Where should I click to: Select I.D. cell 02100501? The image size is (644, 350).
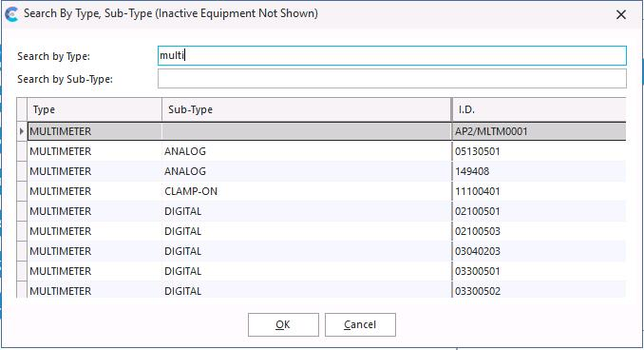pos(539,211)
